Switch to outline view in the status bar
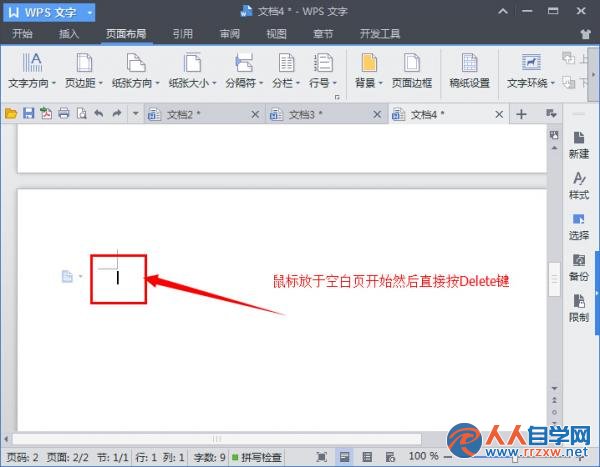 367,457
